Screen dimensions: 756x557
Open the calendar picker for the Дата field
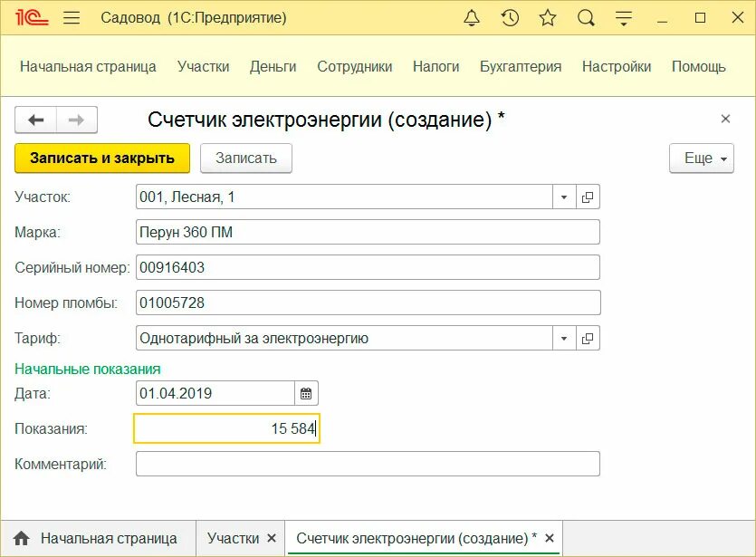coord(306,393)
